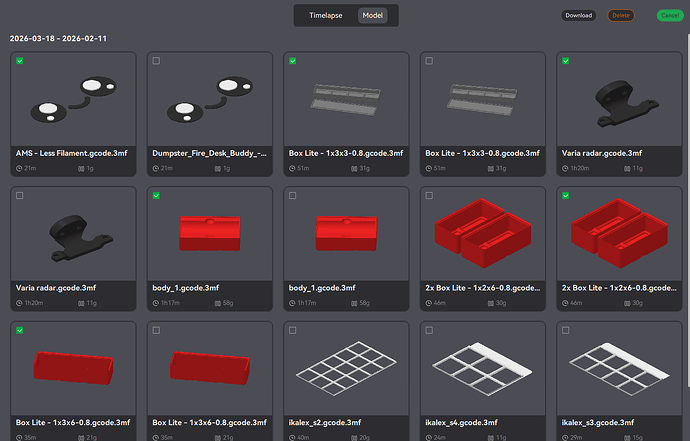Cancel the selection with the green button
Viewport: 690px width, 441px height.
point(670,15)
